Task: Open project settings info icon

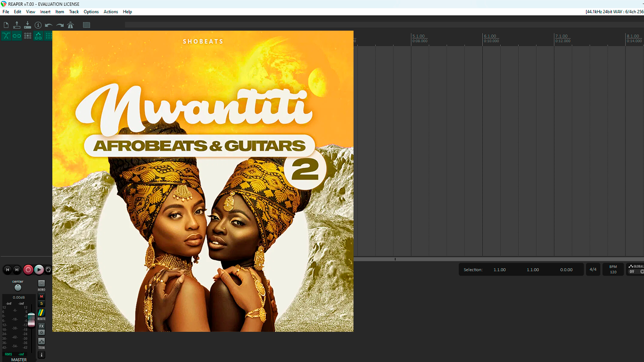Action: (38, 25)
